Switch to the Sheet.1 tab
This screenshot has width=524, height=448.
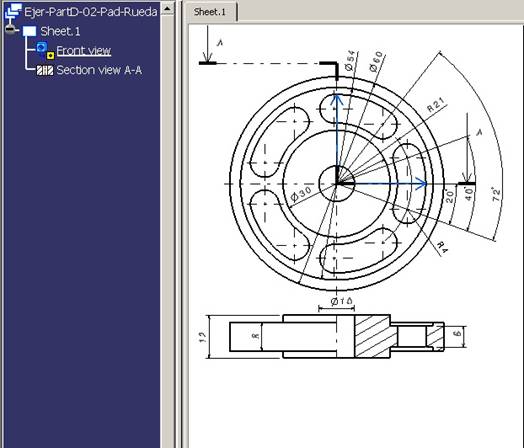(210, 12)
